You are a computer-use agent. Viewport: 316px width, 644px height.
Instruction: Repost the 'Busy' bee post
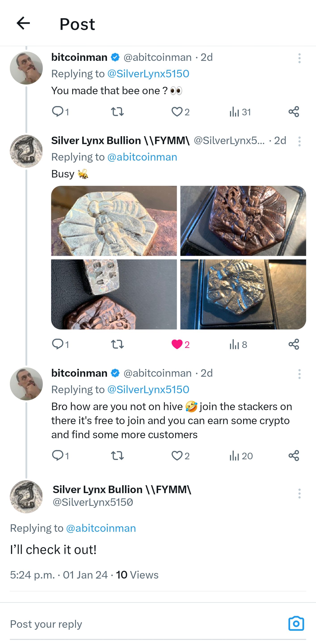click(117, 344)
